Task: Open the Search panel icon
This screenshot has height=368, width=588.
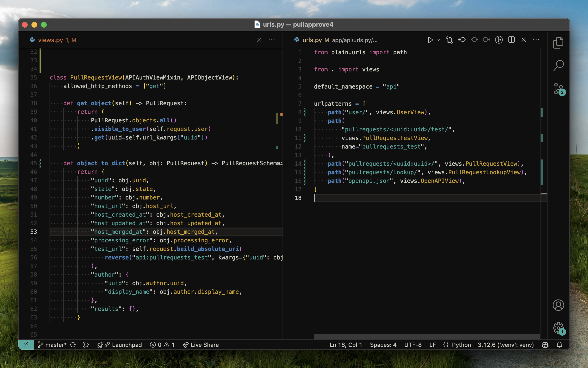Action: click(558, 65)
